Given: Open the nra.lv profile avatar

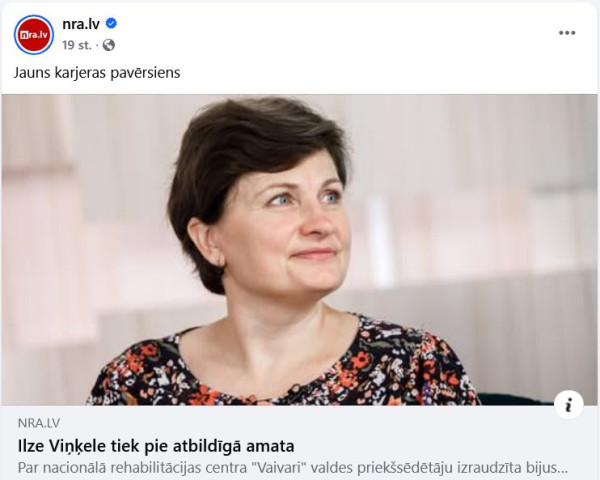Looking at the screenshot, I should pos(34,35).
